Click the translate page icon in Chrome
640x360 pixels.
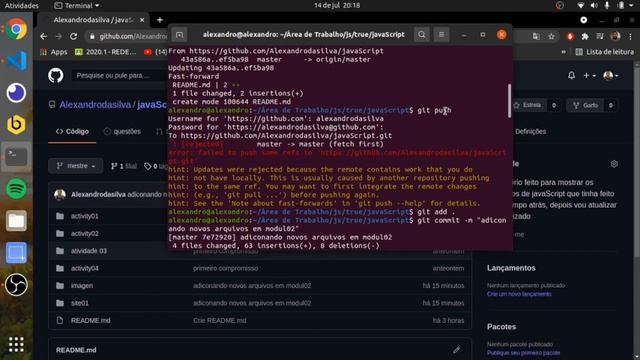(x=536, y=36)
